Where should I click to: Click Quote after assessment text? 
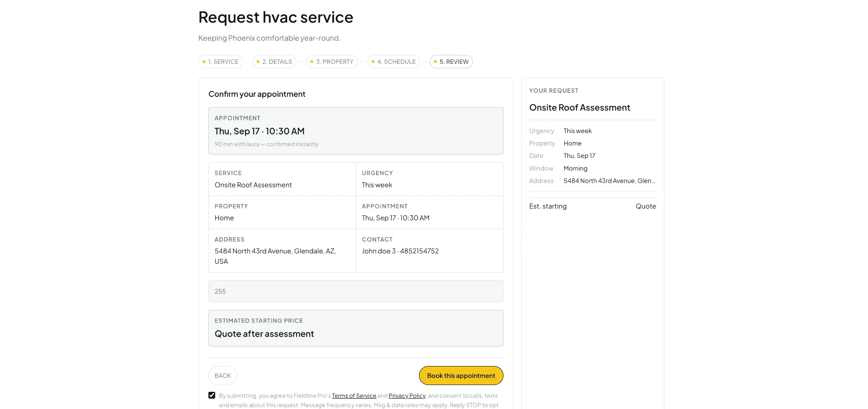coord(264,334)
